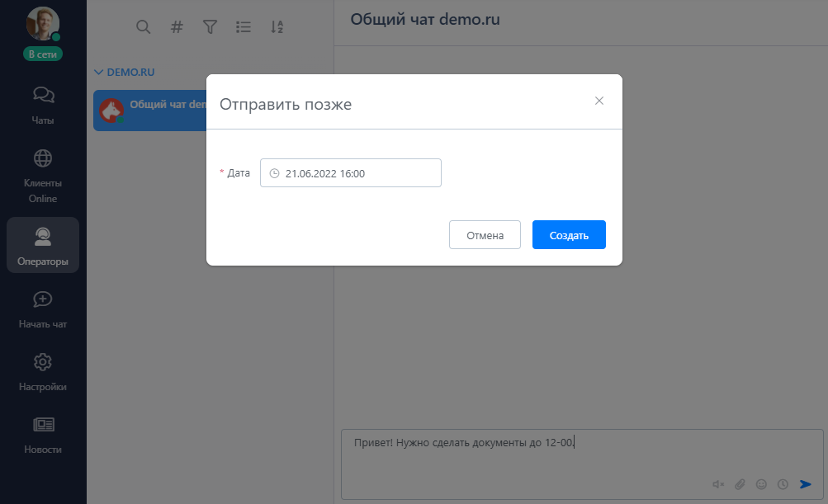Screen dimensions: 828x504
Task: Click the search magnifier icon
Action: click(x=143, y=27)
